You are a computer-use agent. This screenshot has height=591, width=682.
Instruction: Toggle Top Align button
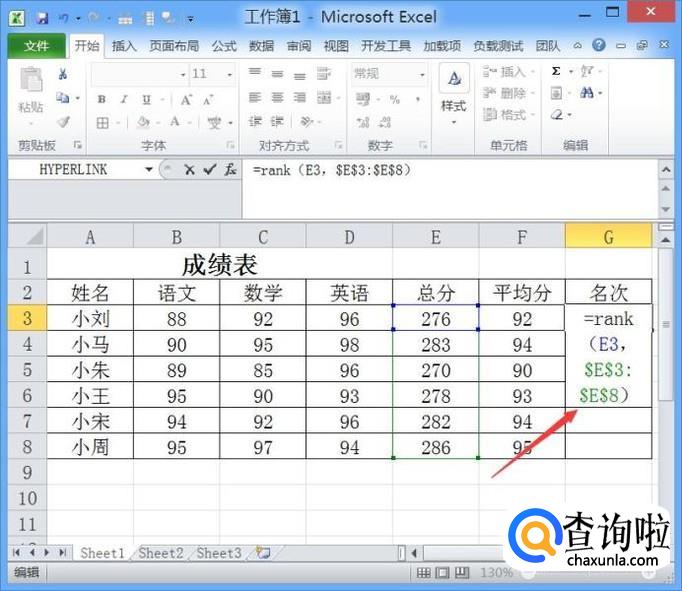tap(255, 72)
